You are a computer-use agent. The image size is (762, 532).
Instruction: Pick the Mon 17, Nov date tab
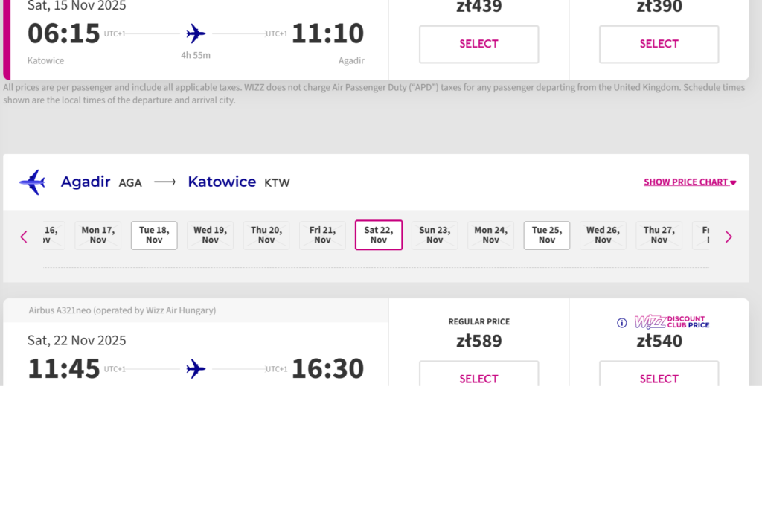[97, 235]
